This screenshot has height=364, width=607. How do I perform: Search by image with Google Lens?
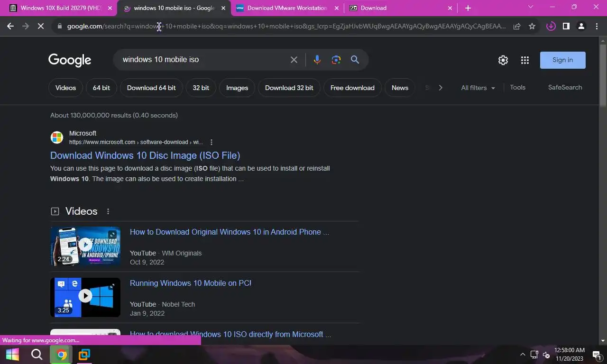336,60
